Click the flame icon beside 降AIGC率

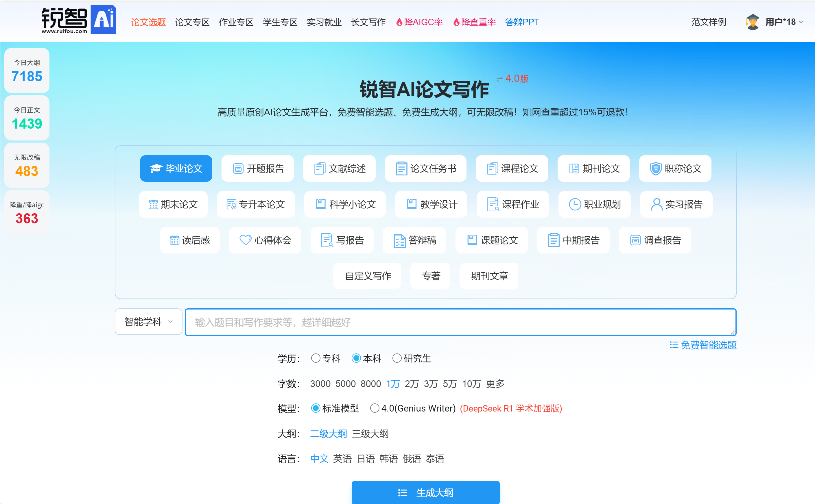(399, 22)
